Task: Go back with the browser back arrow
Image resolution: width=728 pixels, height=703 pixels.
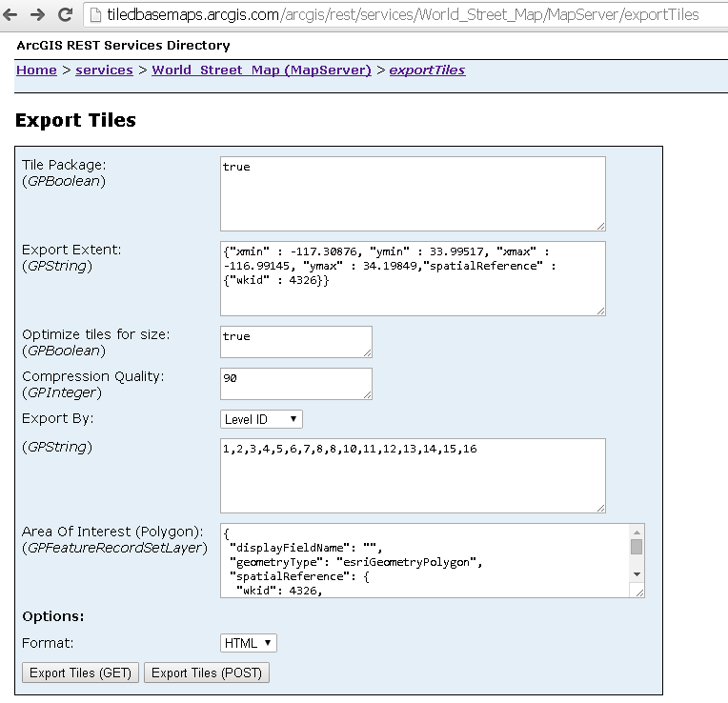Action: [x=10, y=15]
